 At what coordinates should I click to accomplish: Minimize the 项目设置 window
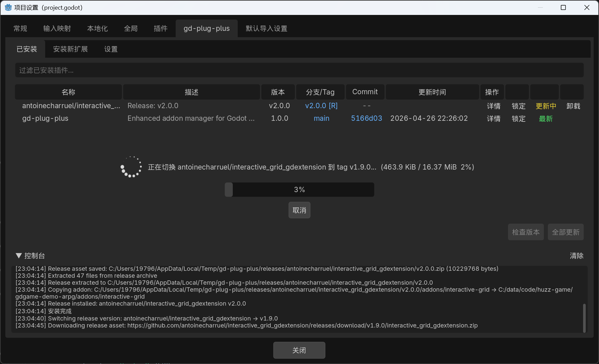pyautogui.click(x=541, y=8)
